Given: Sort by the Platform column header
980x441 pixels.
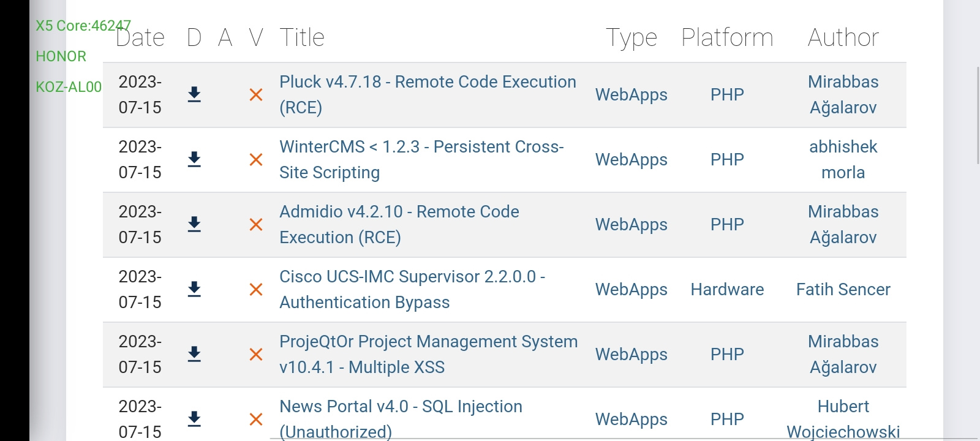Looking at the screenshot, I should pos(727,37).
